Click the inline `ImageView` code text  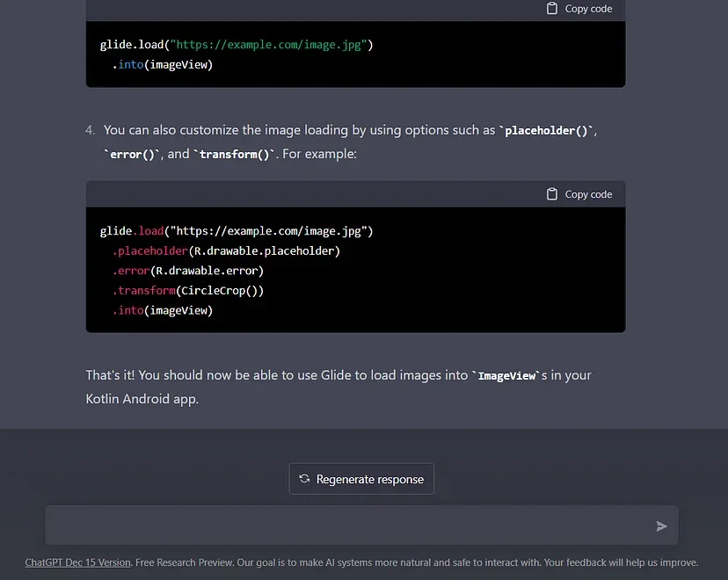506,375
